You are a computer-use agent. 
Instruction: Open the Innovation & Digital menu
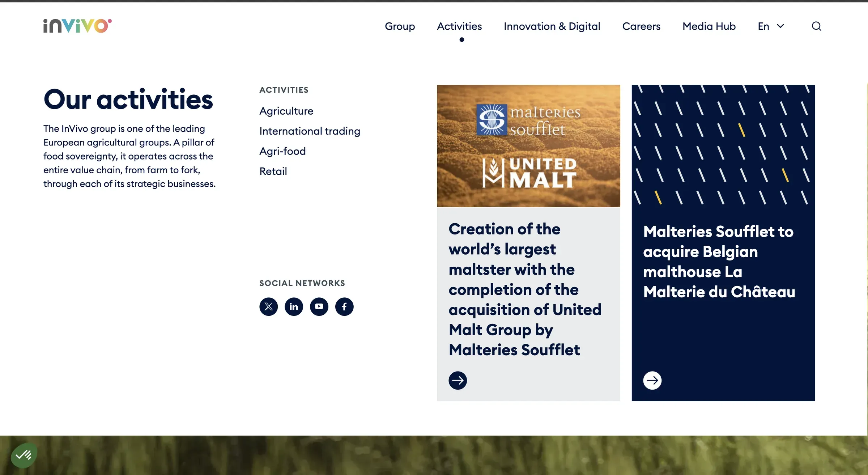click(x=552, y=26)
